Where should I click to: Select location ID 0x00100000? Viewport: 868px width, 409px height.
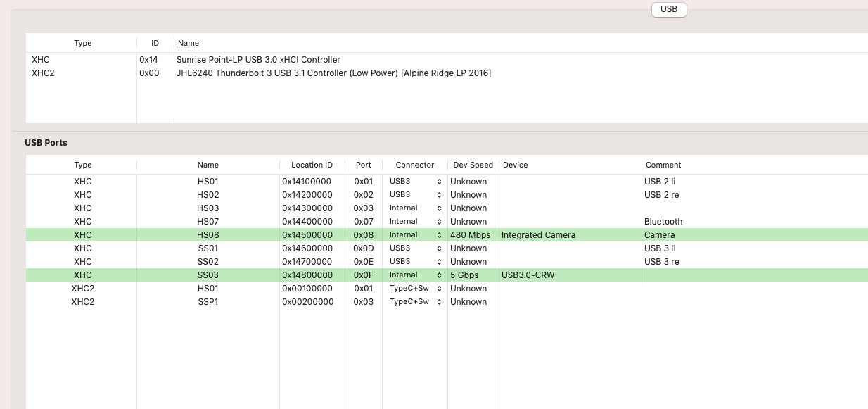tap(307, 289)
